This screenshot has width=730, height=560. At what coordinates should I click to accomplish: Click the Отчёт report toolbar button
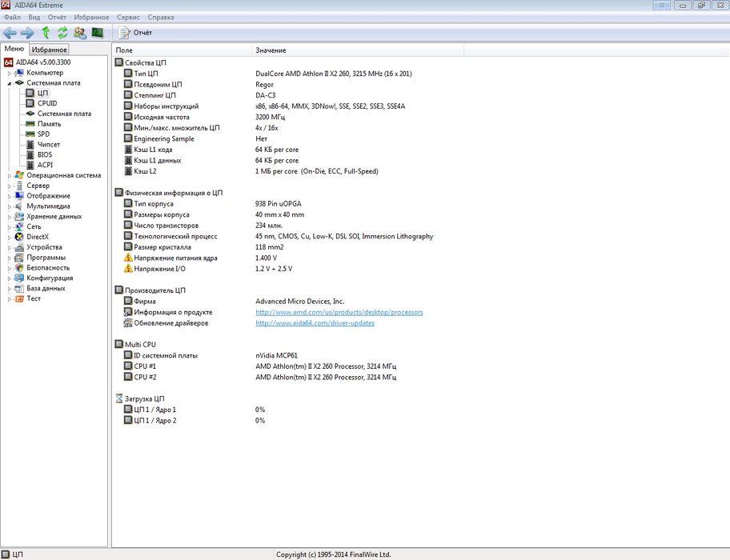coord(135,33)
